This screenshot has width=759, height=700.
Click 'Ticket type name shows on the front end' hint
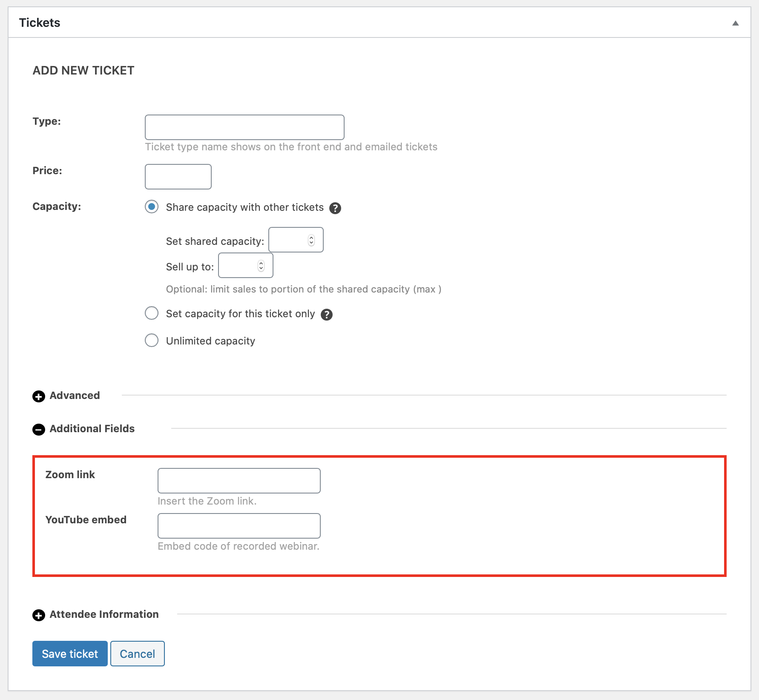click(291, 147)
